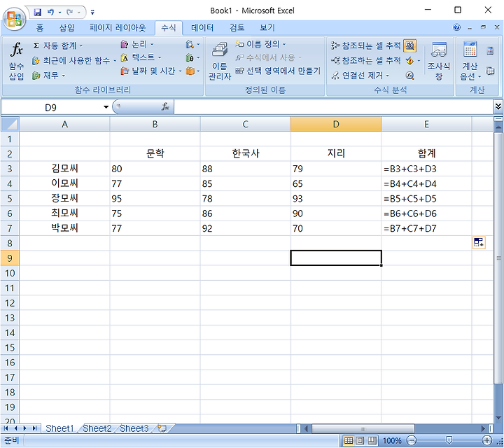Undo the last action in quick access toolbar
The image size is (504, 448).
50,12
